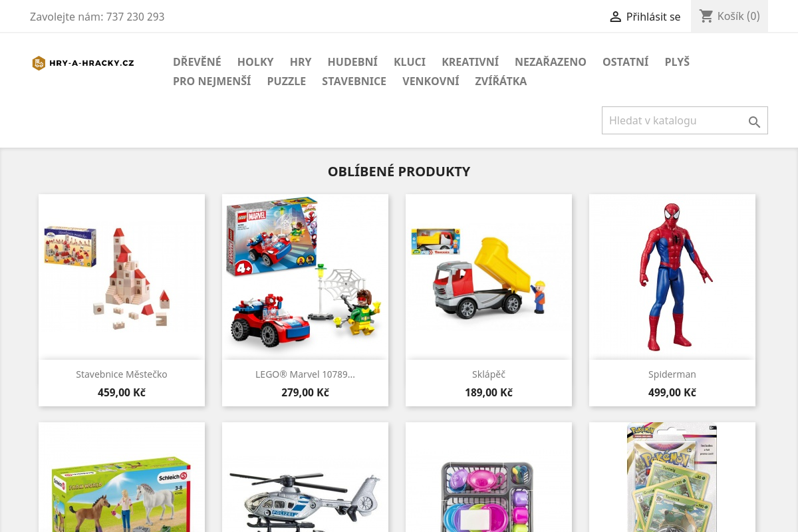Open the Schleich horse set thumbnail
Screen dimensions: 798x532
[122, 477]
